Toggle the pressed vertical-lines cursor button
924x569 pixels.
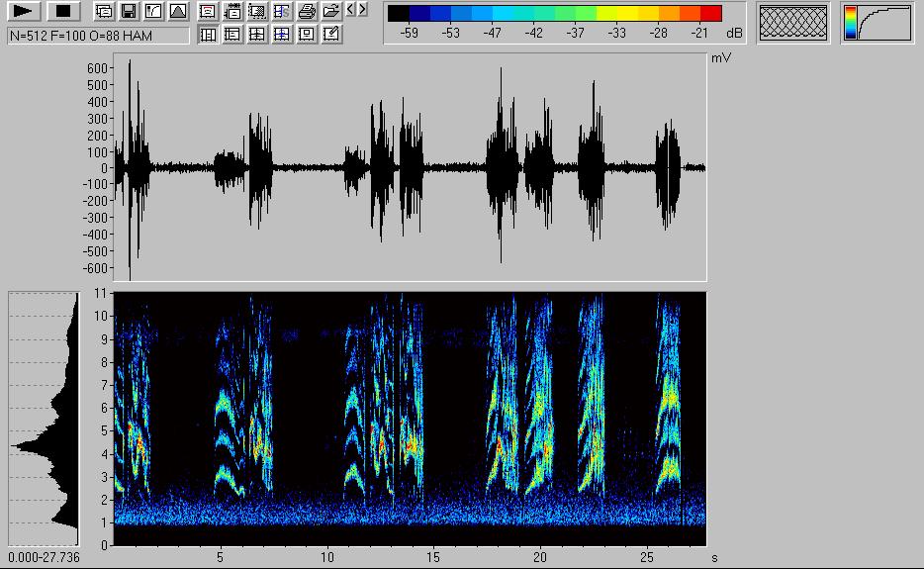(208, 35)
